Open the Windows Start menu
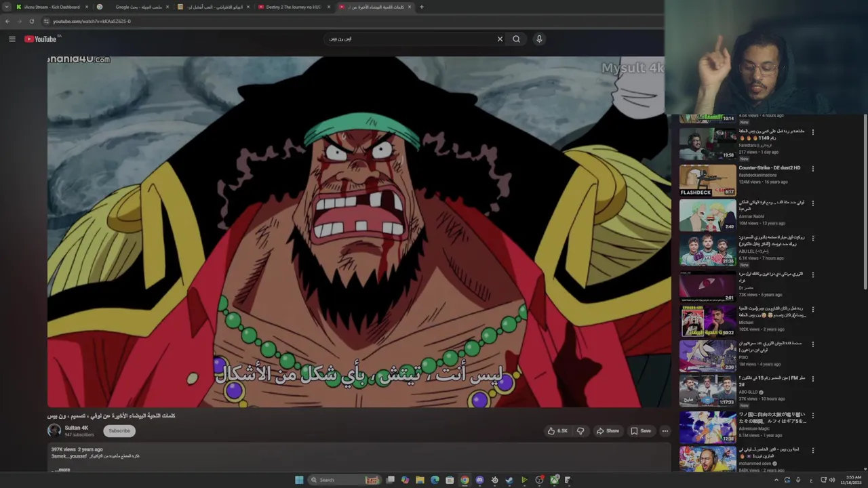The image size is (868, 488). point(299,480)
